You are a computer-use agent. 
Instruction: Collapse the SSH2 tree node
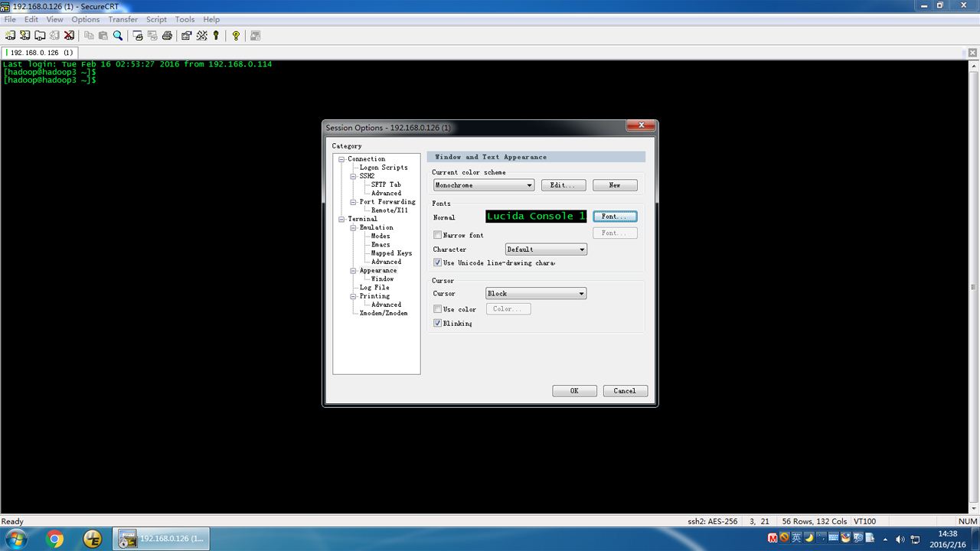pyautogui.click(x=354, y=176)
